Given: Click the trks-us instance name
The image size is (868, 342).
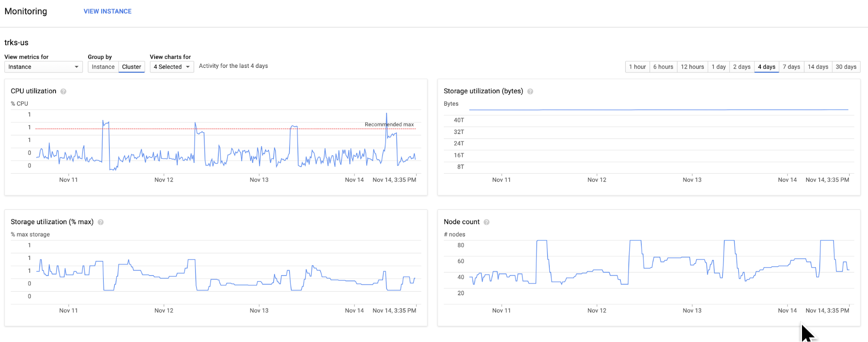Looking at the screenshot, I should tap(17, 43).
